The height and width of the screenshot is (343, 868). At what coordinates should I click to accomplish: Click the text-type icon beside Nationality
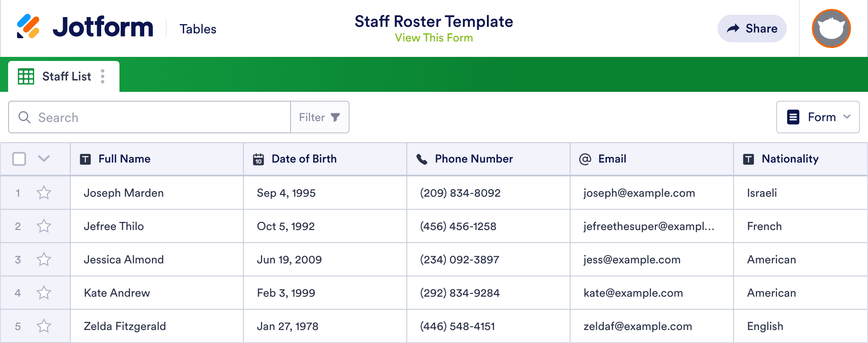tap(749, 158)
